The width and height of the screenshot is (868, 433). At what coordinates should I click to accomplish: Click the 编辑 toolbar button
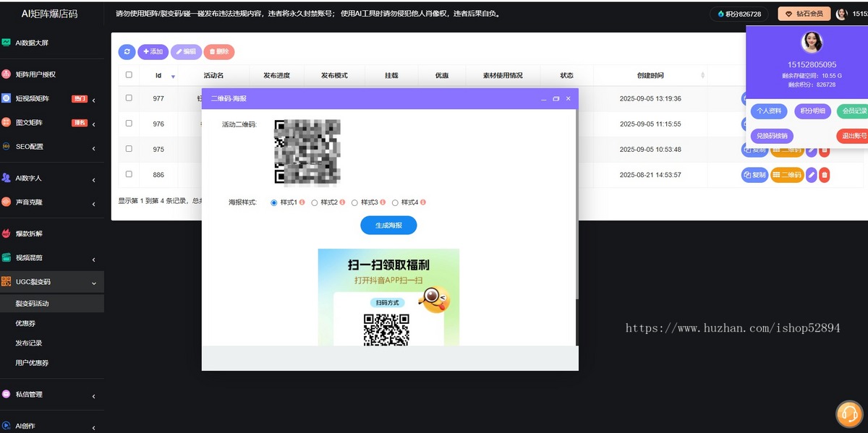pos(186,52)
